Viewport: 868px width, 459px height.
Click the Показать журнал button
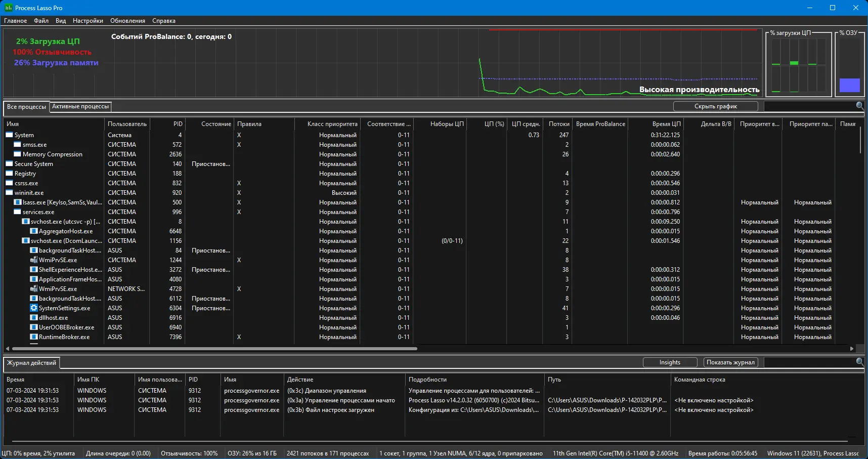730,362
